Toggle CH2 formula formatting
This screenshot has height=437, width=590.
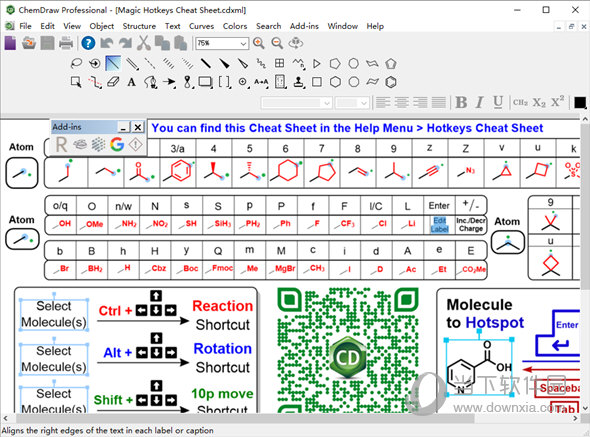(x=520, y=102)
